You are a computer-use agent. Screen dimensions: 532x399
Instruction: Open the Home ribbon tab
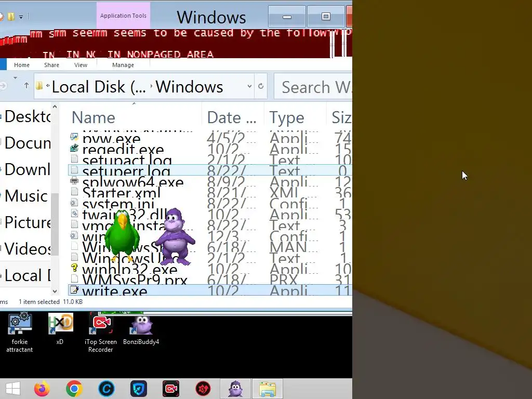coord(22,65)
